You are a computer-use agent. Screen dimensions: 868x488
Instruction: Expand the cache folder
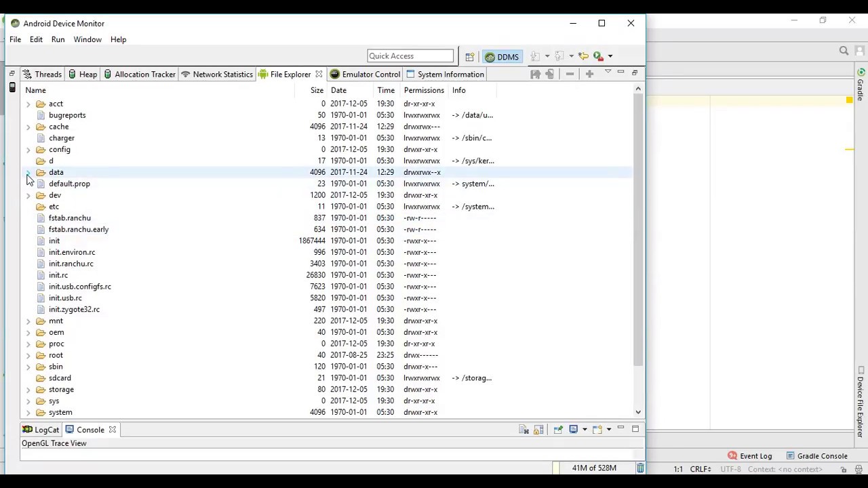coord(28,127)
